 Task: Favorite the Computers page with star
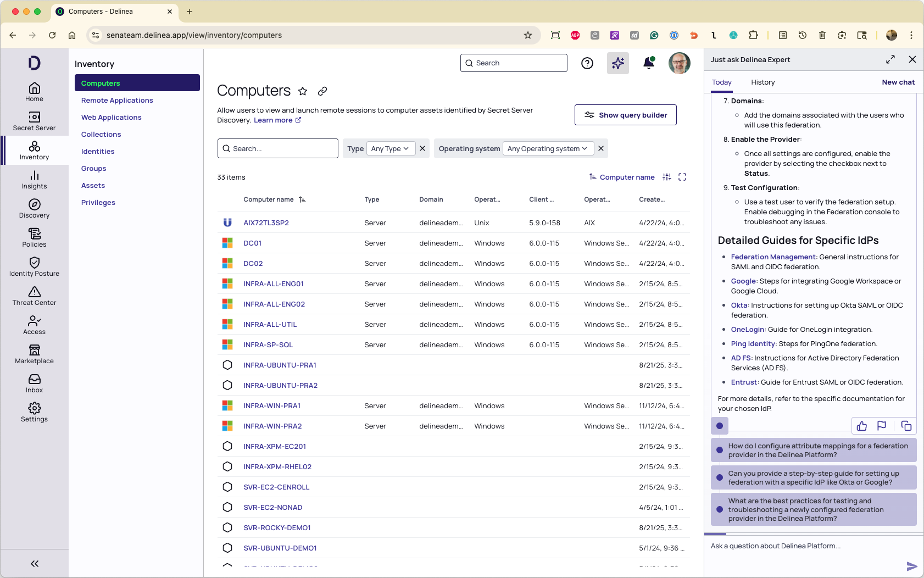303,91
